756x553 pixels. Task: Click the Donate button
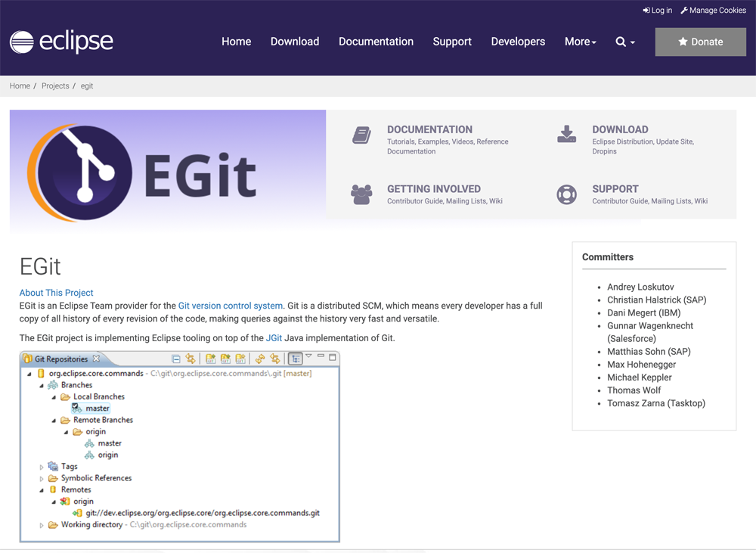pyautogui.click(x=701, y=42)
